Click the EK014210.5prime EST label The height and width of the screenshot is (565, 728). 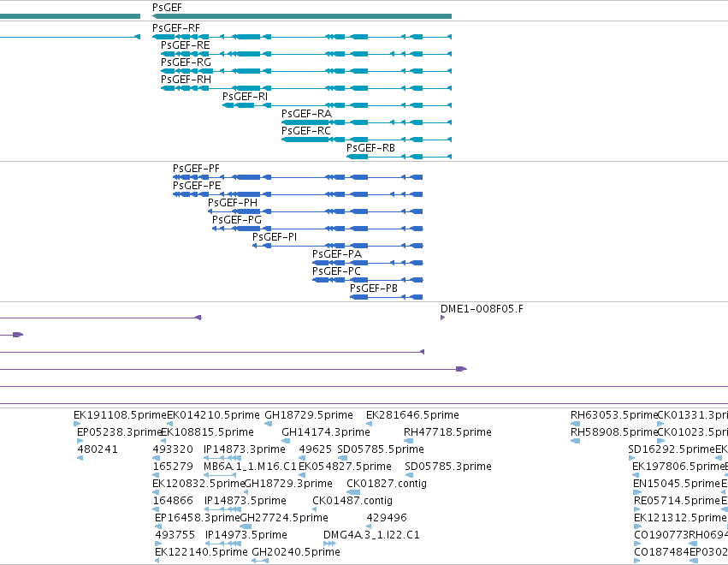tap(213, 415)
